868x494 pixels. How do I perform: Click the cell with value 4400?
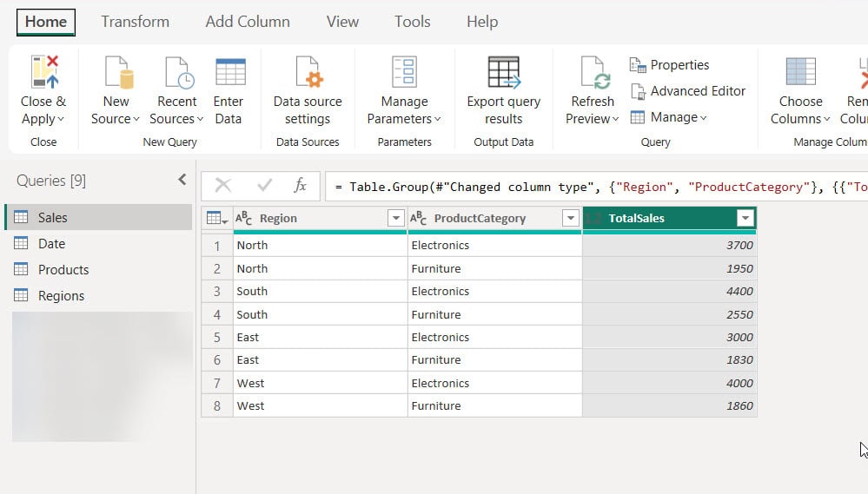coord(669,291)
